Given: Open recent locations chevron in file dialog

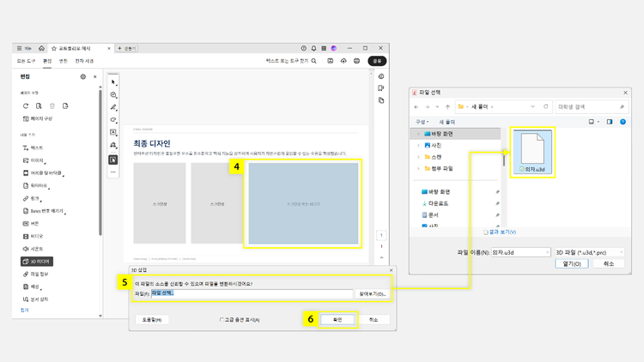Looking at the screenshot, I should (437, 106).
